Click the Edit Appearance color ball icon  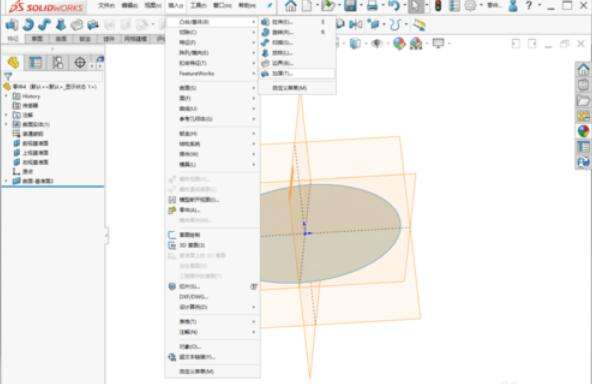click(399, 43)
